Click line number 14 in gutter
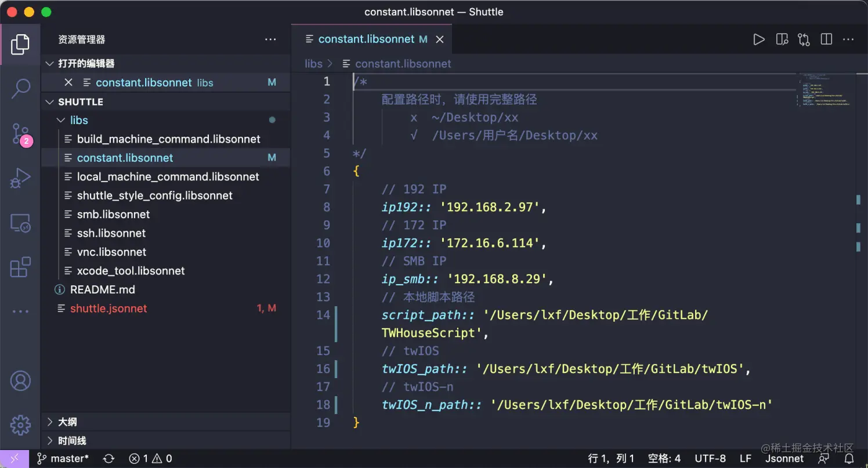Screen dimensions: 868x468 pyautogui.click(x=323, y=315)
